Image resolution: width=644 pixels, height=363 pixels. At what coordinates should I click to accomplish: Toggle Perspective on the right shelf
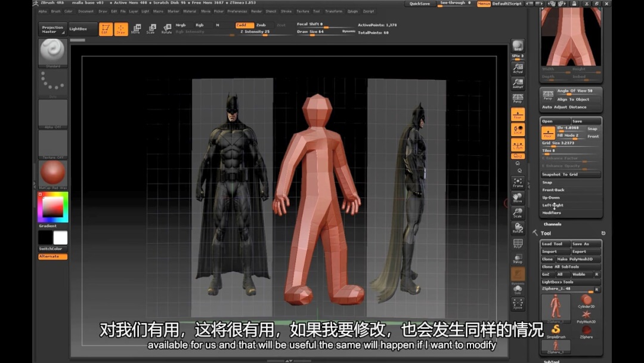(x=518, y=99)
